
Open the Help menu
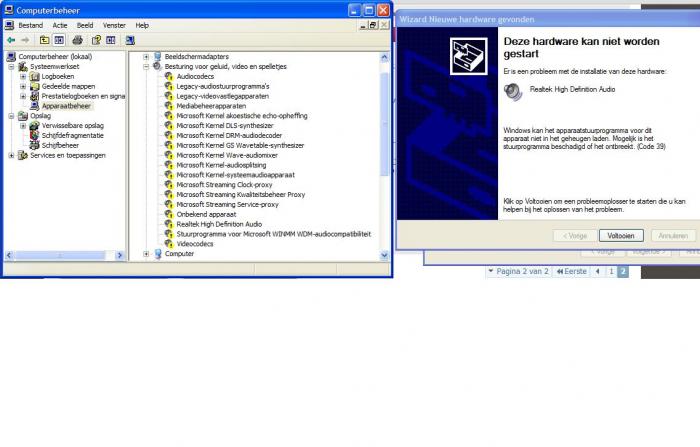point(142,25)
